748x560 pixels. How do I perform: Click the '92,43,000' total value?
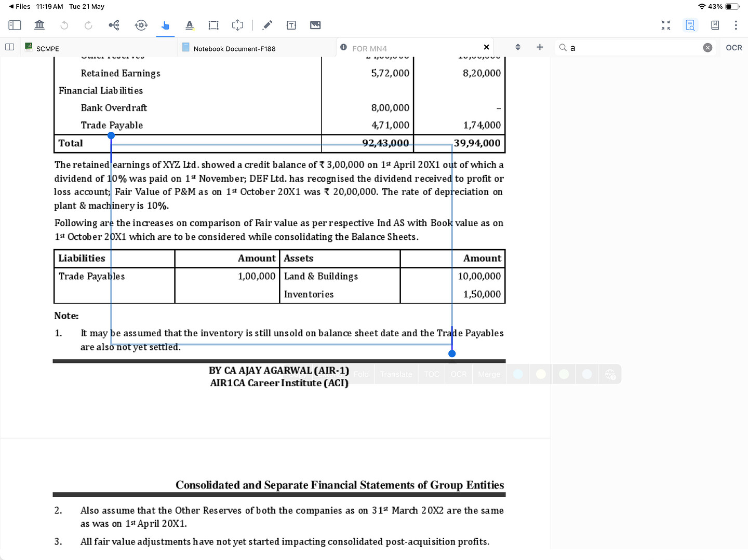pos(385,143)
